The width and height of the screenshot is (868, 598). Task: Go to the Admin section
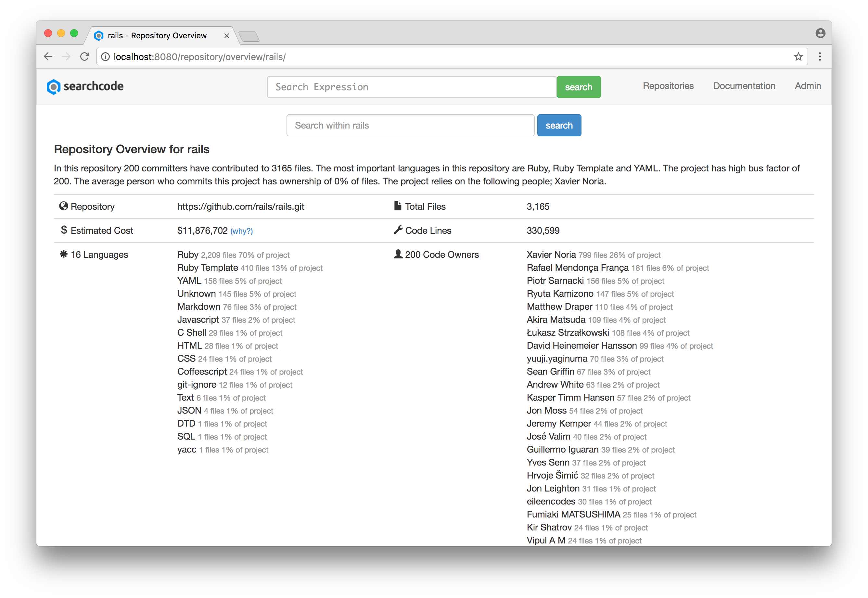tap(807, 86)
